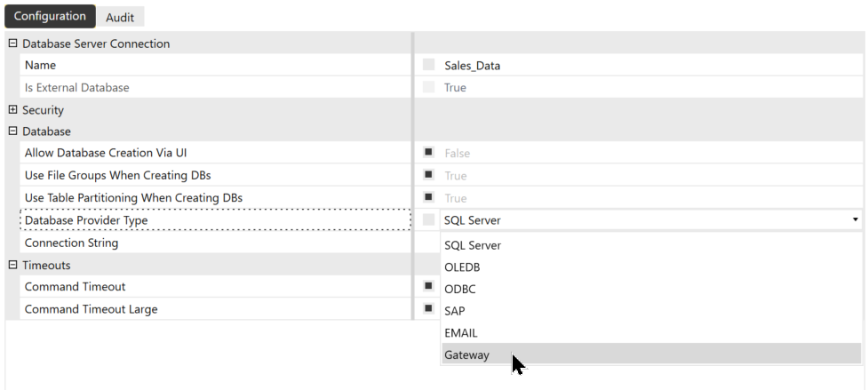Collapse the Timeouts section
The image size is (868, 390).
(x=12, y=265)
